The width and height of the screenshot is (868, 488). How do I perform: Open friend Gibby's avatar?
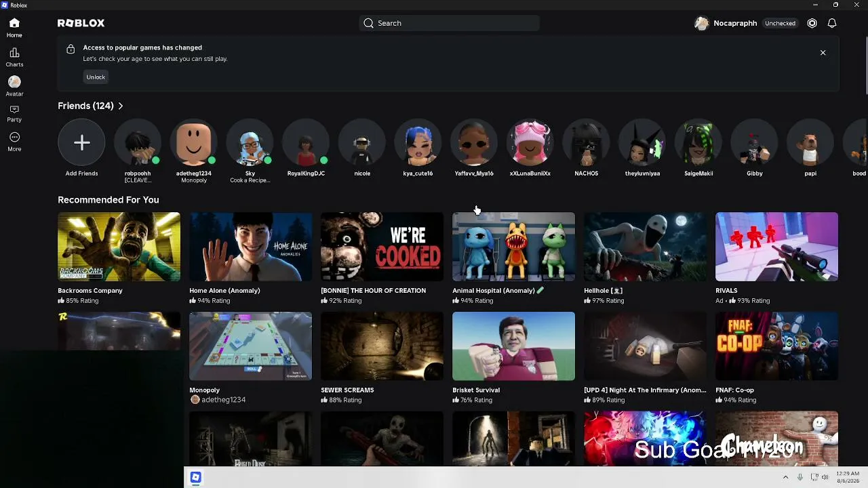(x=755, y=142)
